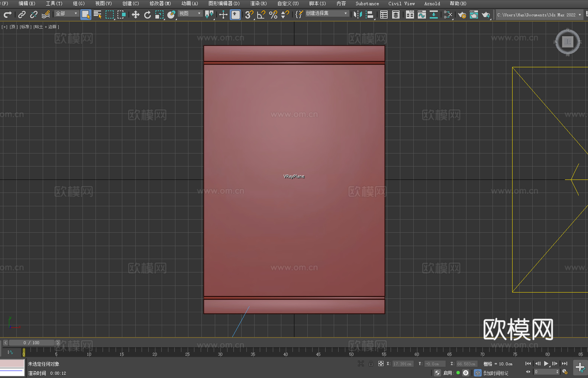
Task: Open reference coordinate system dropdown 视图
Action: [x=190, y=13]
